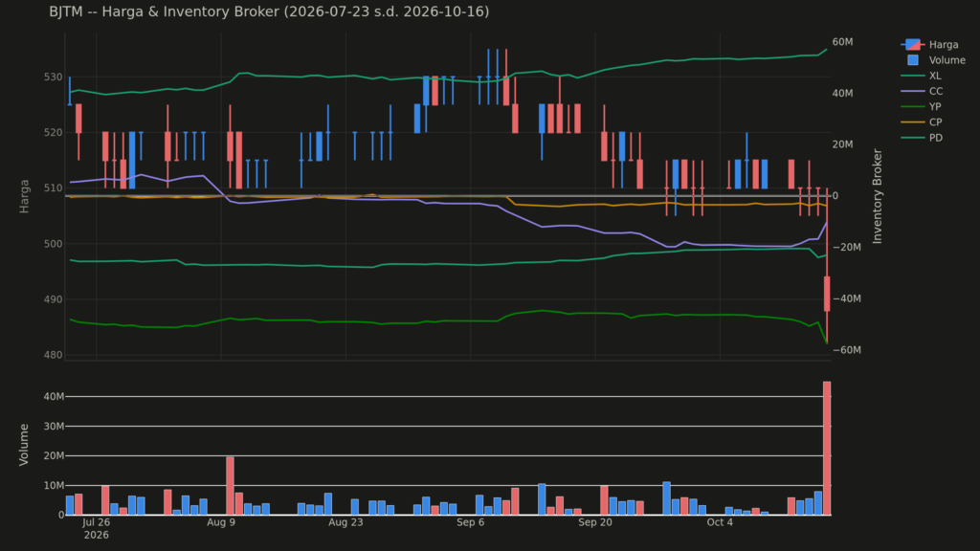Click the Volume y-axis title
The height and width of the screenshot is (551, 980).
(24, 444)
